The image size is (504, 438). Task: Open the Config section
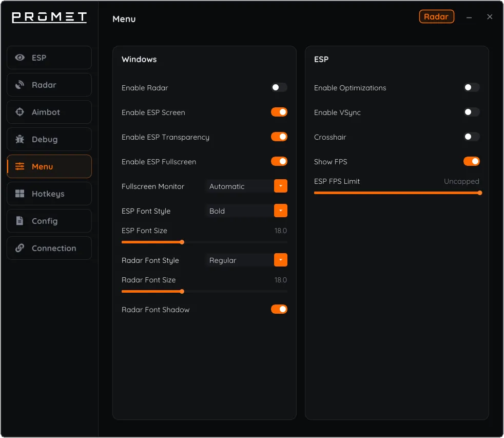point(49,221)
